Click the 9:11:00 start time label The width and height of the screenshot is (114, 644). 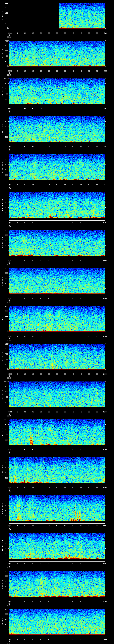coord(9,298)
